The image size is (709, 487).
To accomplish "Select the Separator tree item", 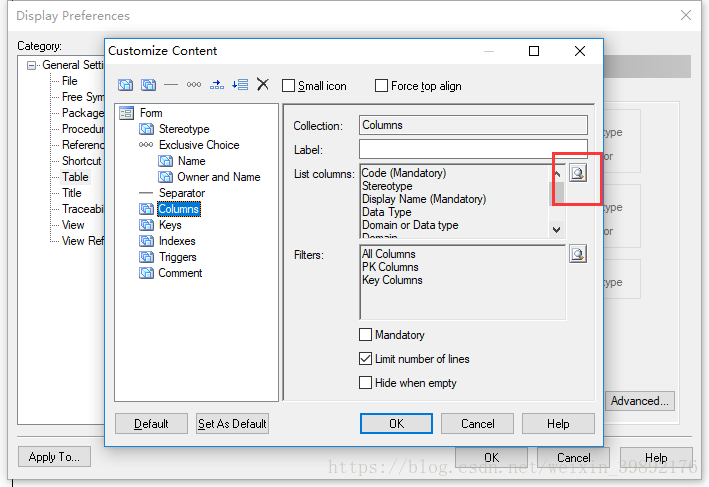I will (182, 193).
